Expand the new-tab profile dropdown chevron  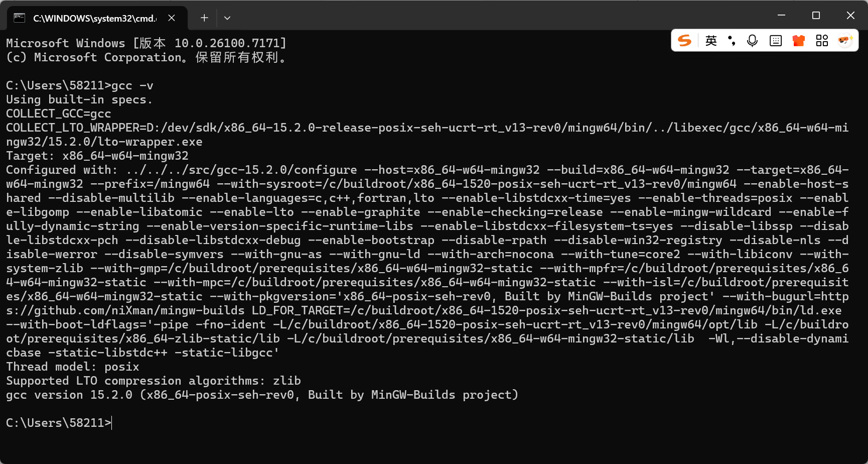click(227, 18)
